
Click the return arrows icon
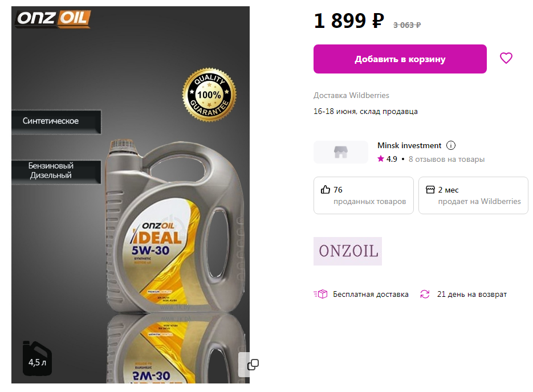425,294
